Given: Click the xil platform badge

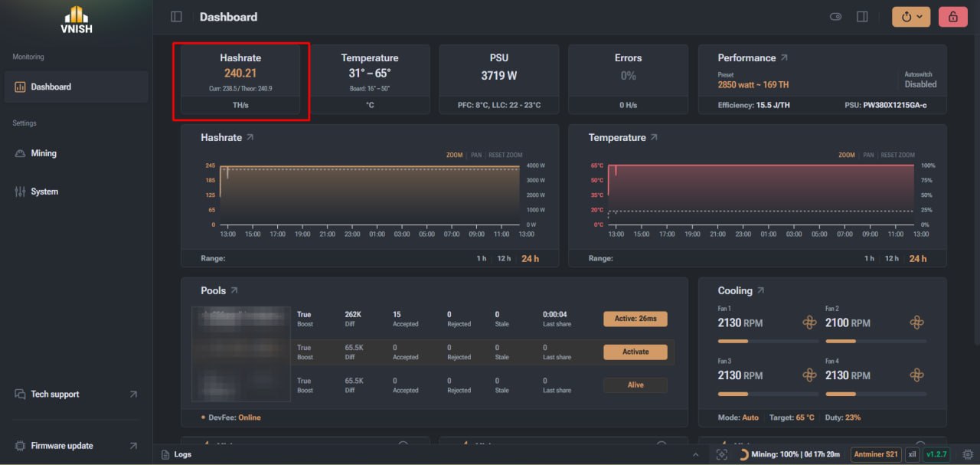Looking at the screenshot, I should (x=912, y=454).
